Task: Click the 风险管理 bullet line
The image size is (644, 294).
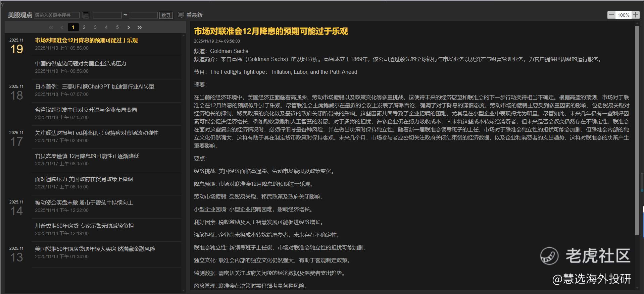Action: [x=251, y=286]
